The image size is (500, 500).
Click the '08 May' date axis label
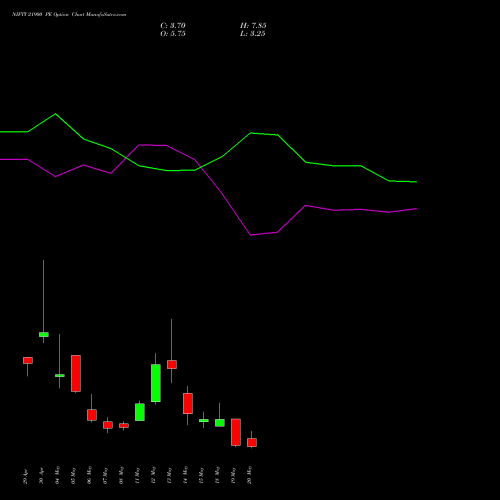[x=122, y=475]
